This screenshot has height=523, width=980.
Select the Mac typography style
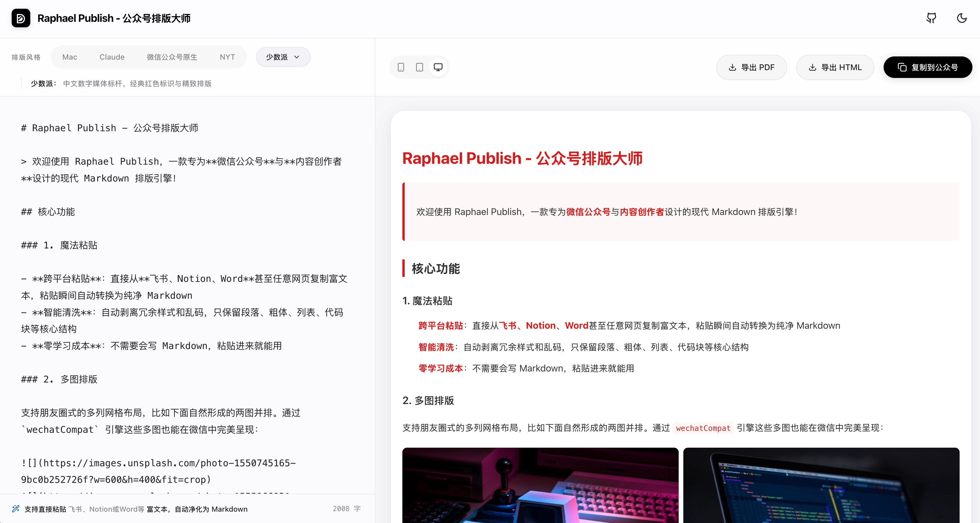coord(70,57)
